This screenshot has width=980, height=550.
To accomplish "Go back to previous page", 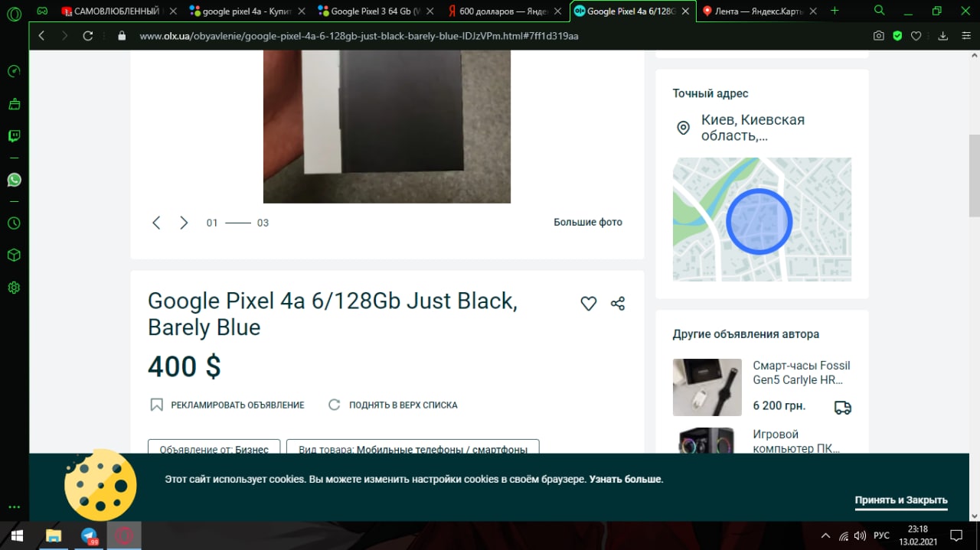I will tap(41, 36).
